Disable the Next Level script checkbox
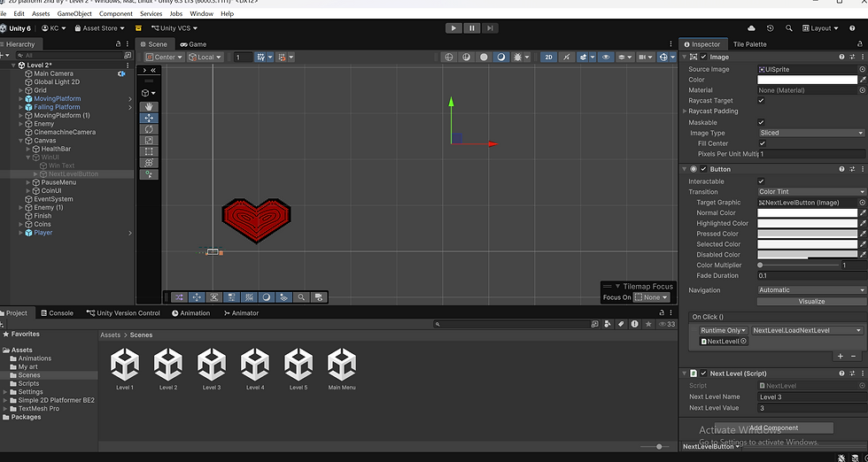The image size is (868, 462). click(703, 373)
